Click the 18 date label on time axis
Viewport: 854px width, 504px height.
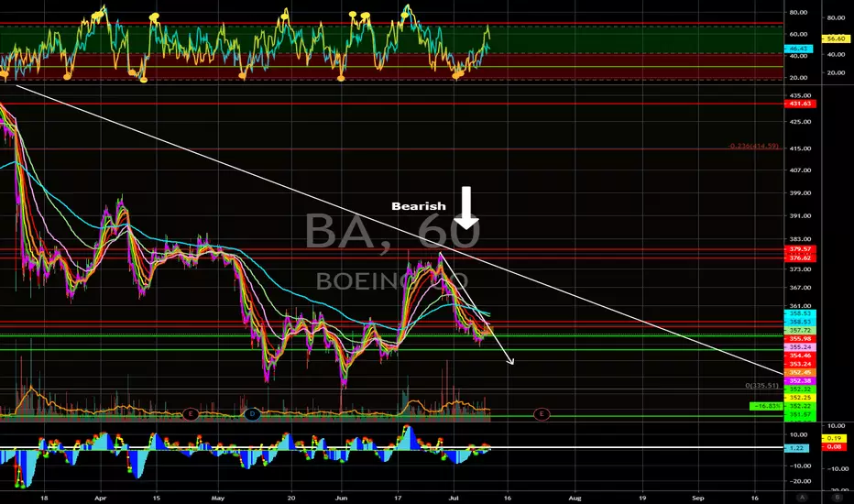(44, 498)
